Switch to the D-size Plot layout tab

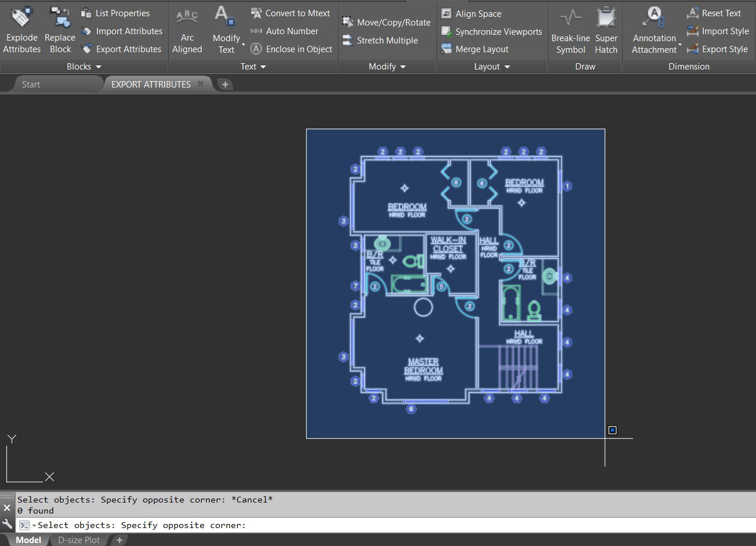click(x=79, y=540)
